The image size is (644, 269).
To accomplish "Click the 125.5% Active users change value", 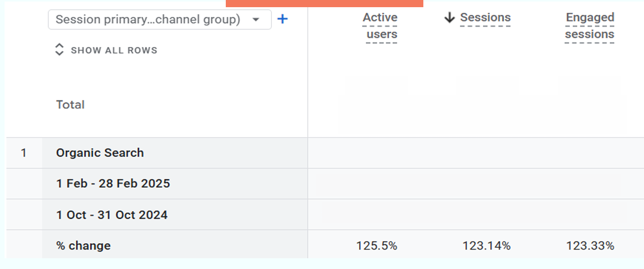I will point(377,246).
